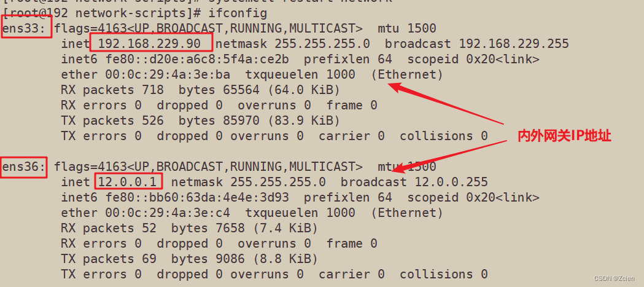This screenshot has width=644, height=287.
Task: Click the root@192 network-scripts prompt
Action: (x=102, y=13)
